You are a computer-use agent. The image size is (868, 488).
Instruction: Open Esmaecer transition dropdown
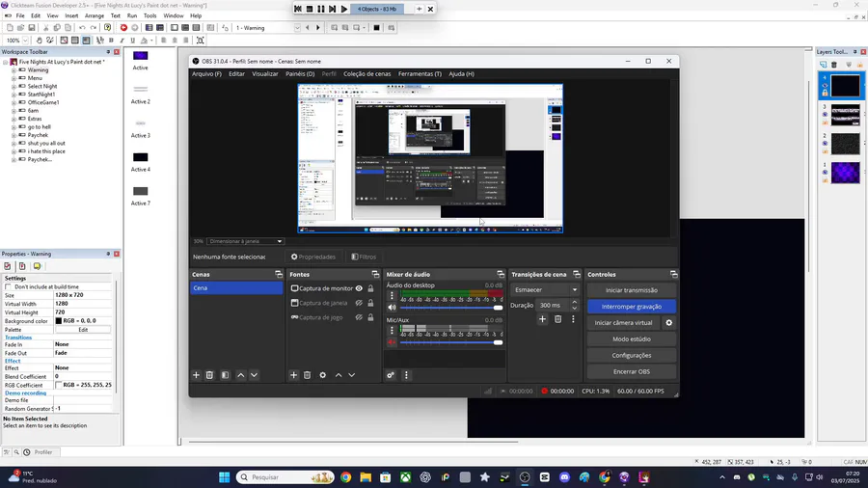[545, 290]
